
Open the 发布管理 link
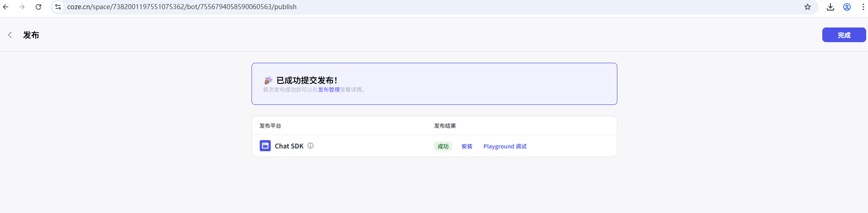[x=329, y=90]
